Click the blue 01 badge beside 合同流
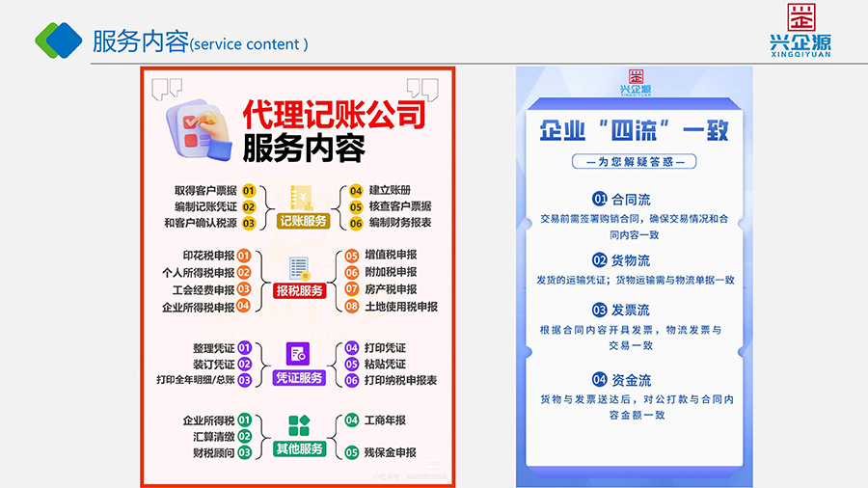 tap(599, 200)
